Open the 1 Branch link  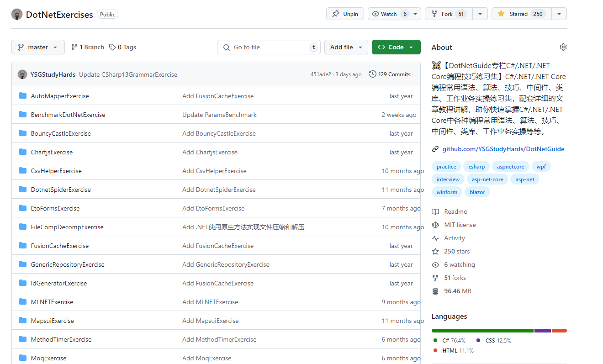coord(88,47)
